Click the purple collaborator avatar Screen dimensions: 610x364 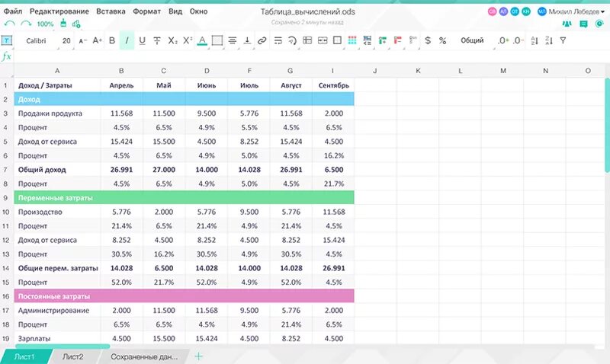click(x=503, y=11)
